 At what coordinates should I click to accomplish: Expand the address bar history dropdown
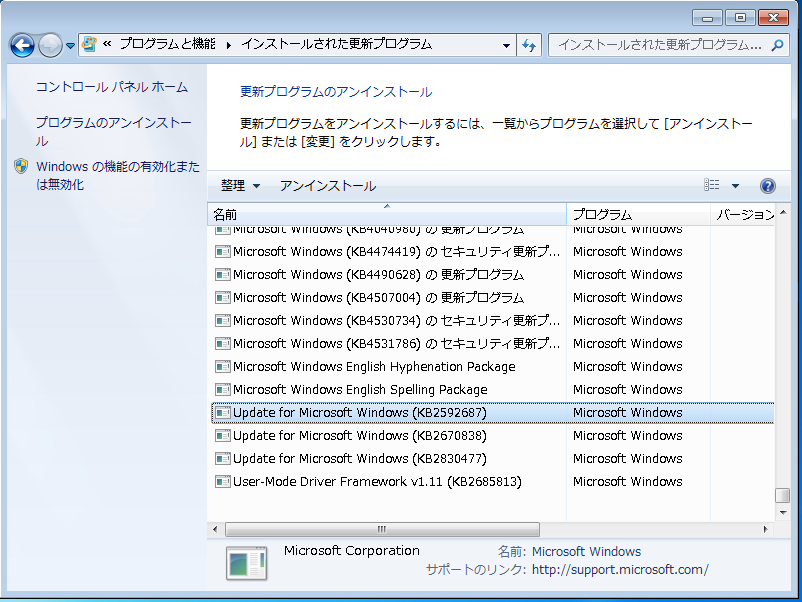[x=506, y=45]
